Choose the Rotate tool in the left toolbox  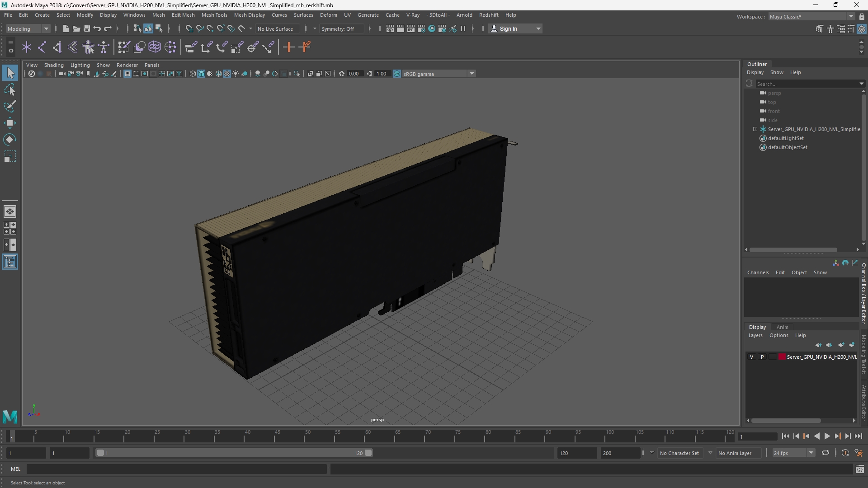[x=10, y=140]
